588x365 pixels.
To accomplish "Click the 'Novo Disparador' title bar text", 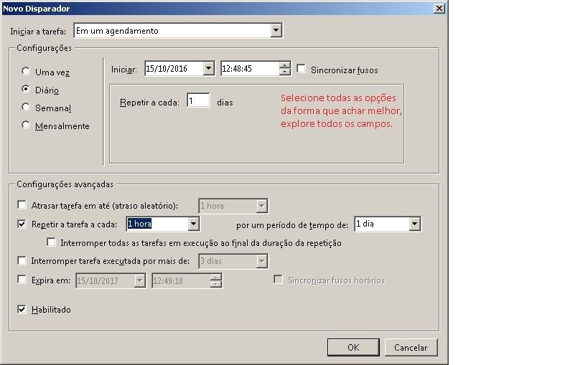I will [x=37, y=9].
